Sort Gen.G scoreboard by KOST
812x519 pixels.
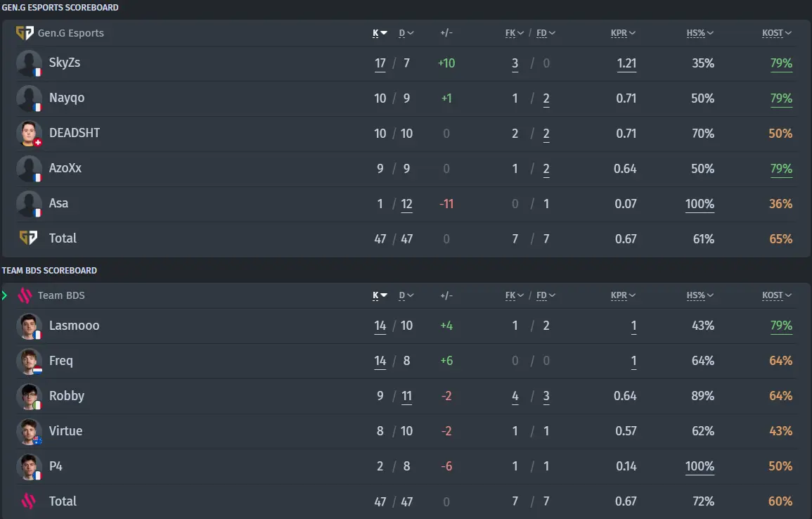click(776, 33)
